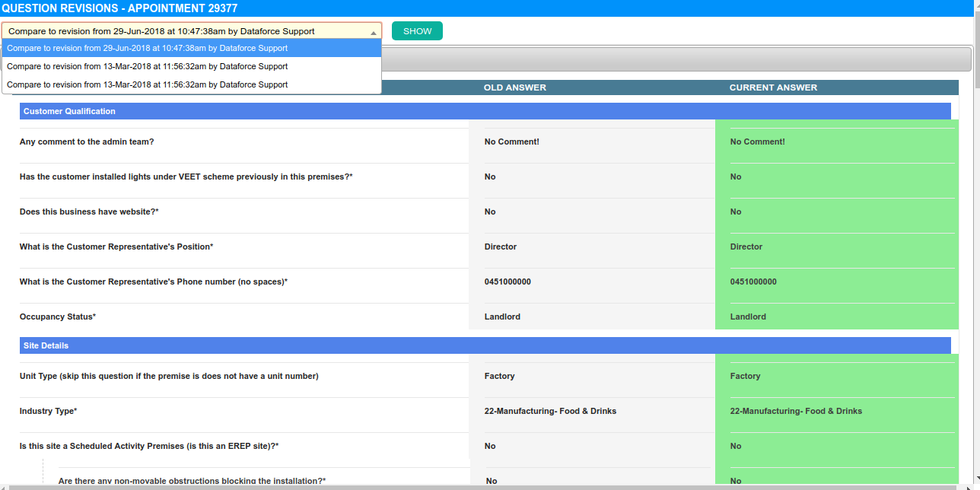Click the Question Revisions Appointment 29377 title
This screenshot has width=980, height=490.
point(119,8)
